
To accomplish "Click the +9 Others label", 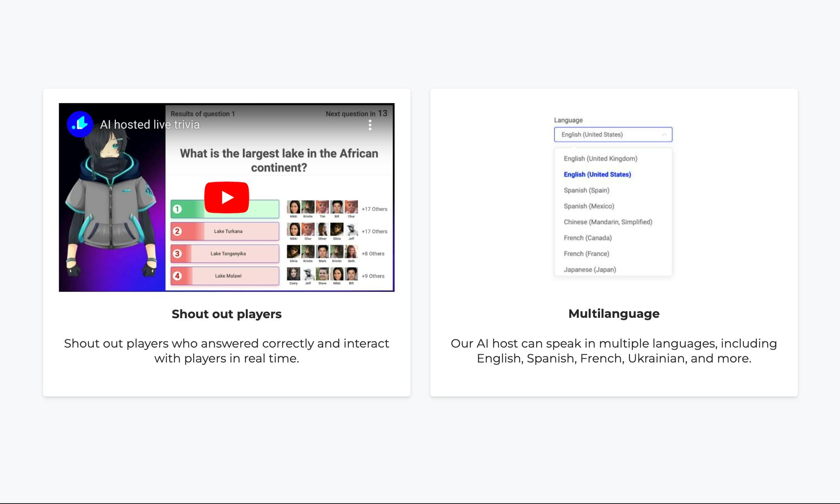I will 373,276.
